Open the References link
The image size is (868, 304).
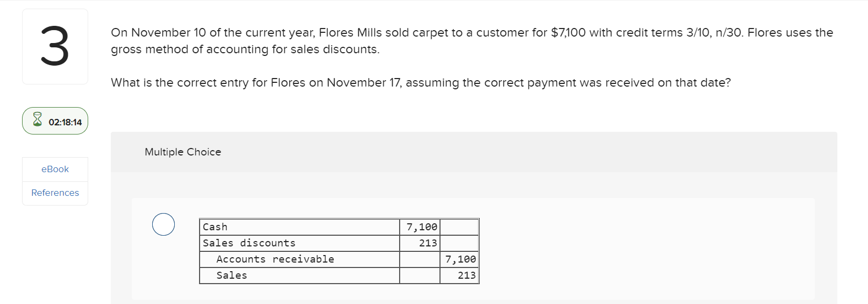(x=55, y=193)
